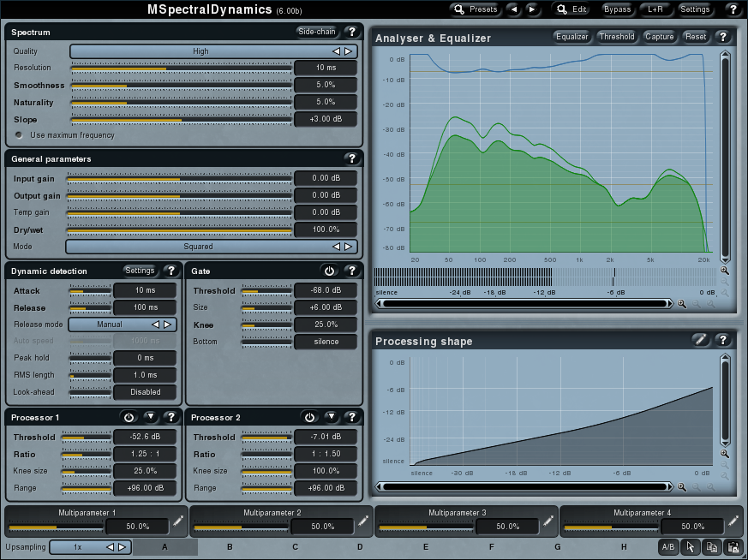Zoom in analyser horizontal scrollbar magnifier

pos(682,304)
